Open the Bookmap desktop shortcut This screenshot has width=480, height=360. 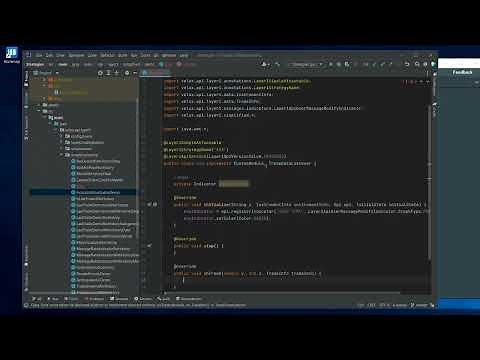pyautogui.click(x=12, y=55)
